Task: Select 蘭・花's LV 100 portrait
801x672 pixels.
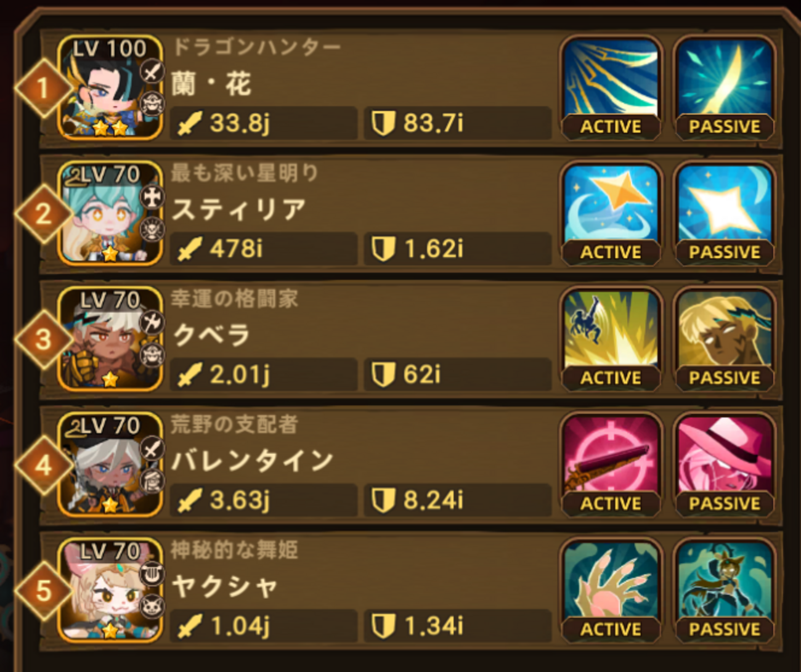Action: 110,87
